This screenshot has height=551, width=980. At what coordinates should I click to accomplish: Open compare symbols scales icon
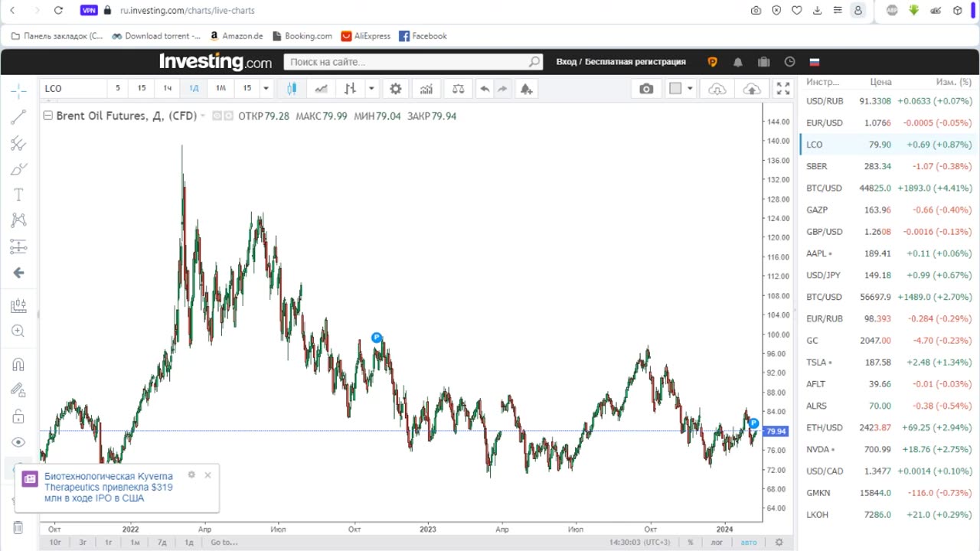[x=458, y=89]
